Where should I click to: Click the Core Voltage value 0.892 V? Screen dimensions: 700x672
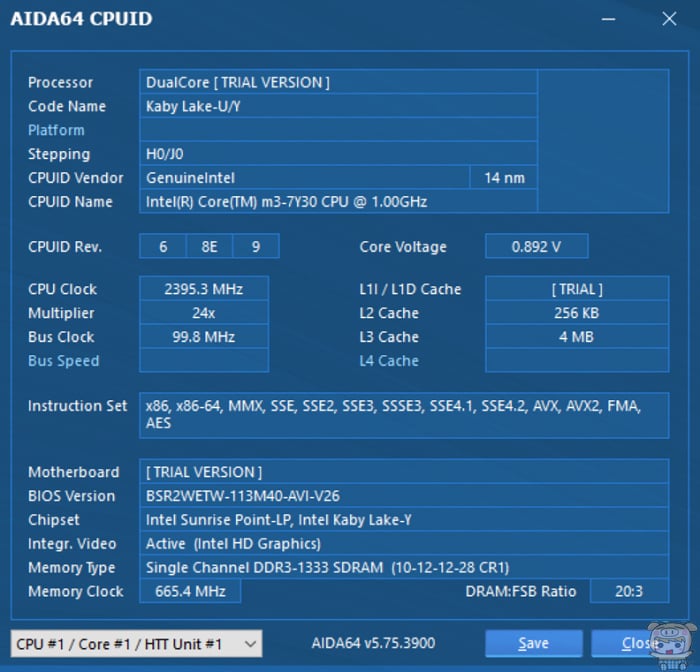pos(536,246)
